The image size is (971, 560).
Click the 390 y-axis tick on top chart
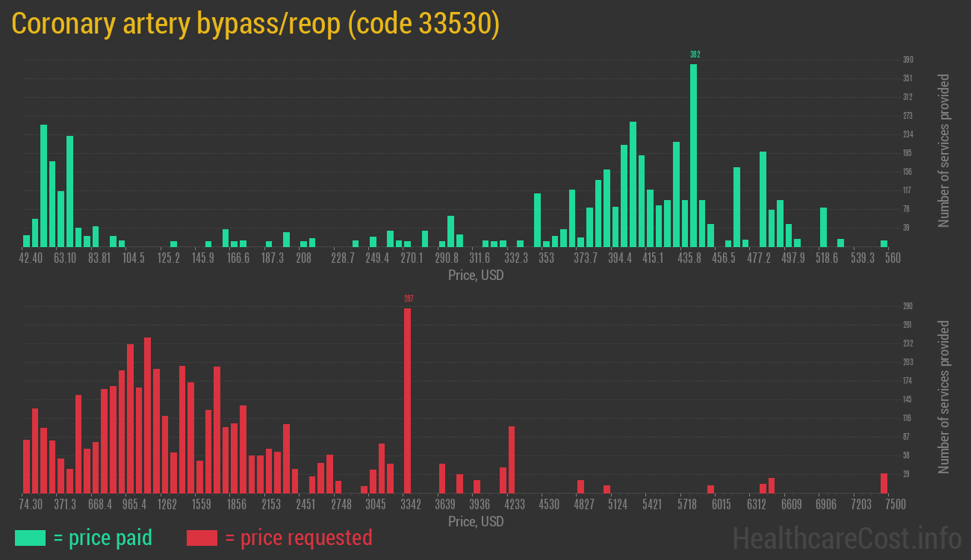point(908,60)
